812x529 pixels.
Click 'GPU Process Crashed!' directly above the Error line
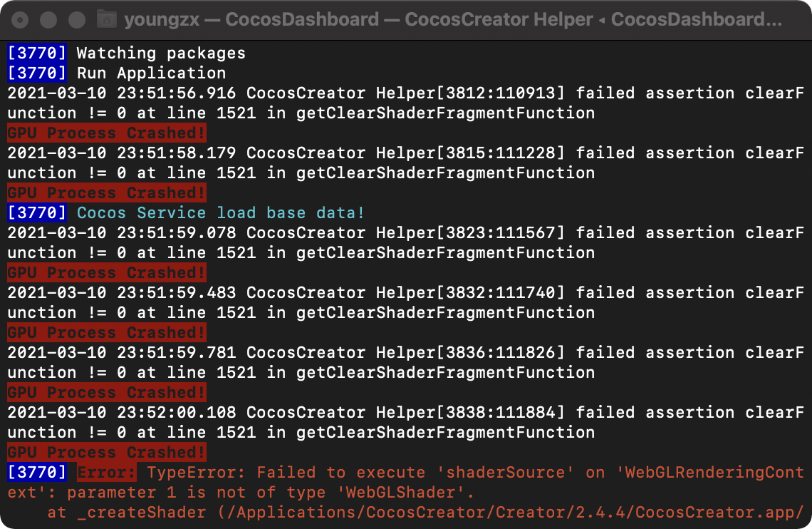pos(106,452)
